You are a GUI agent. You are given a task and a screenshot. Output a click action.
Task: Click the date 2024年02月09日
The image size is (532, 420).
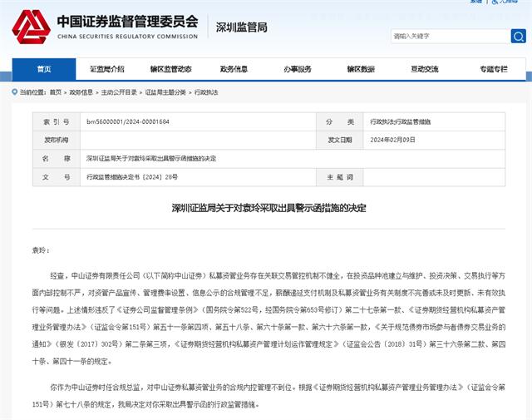392,140
